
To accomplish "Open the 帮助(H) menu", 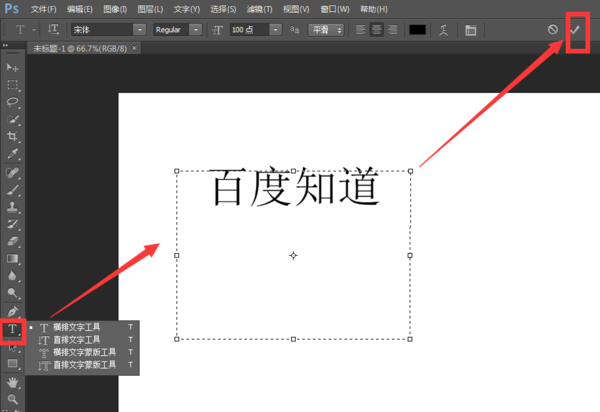I will pos(374,9).
